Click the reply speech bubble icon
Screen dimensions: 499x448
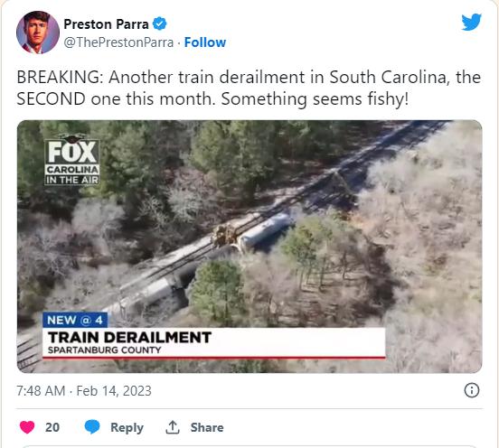coord(92,427)
